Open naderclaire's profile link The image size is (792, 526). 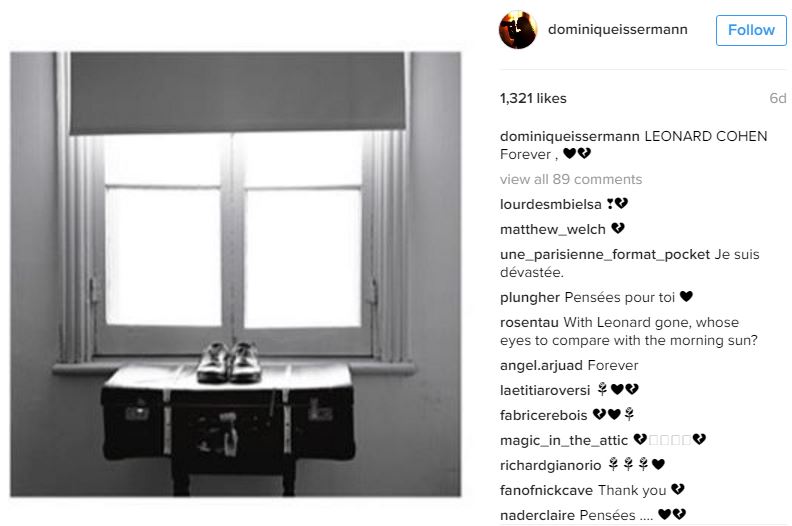click(537, 515)
